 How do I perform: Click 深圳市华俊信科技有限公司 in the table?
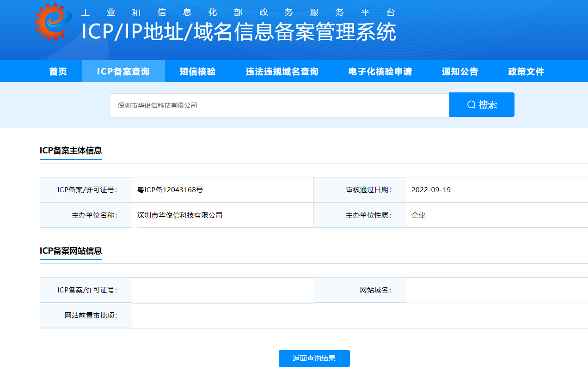(x=180, y=215)
